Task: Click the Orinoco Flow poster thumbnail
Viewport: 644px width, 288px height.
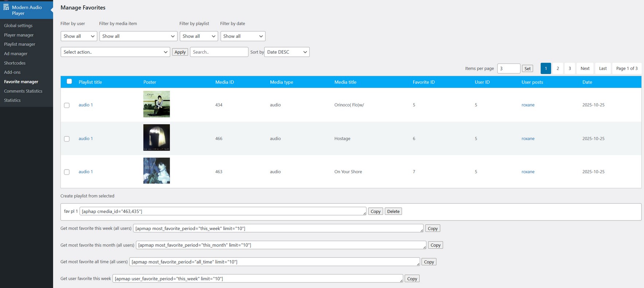Action: click(156, 104)
